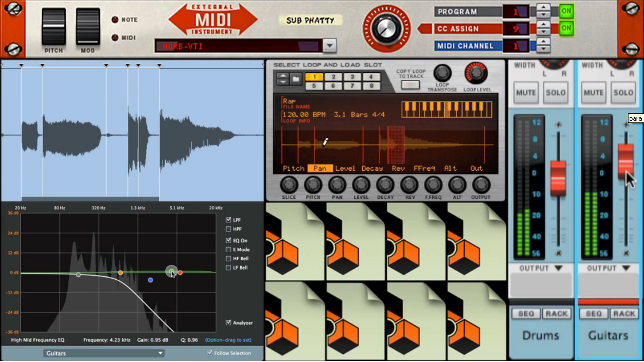644x362 pixels.
Task: Click the Copy Loop To Track button
Action: coord(410,84)
